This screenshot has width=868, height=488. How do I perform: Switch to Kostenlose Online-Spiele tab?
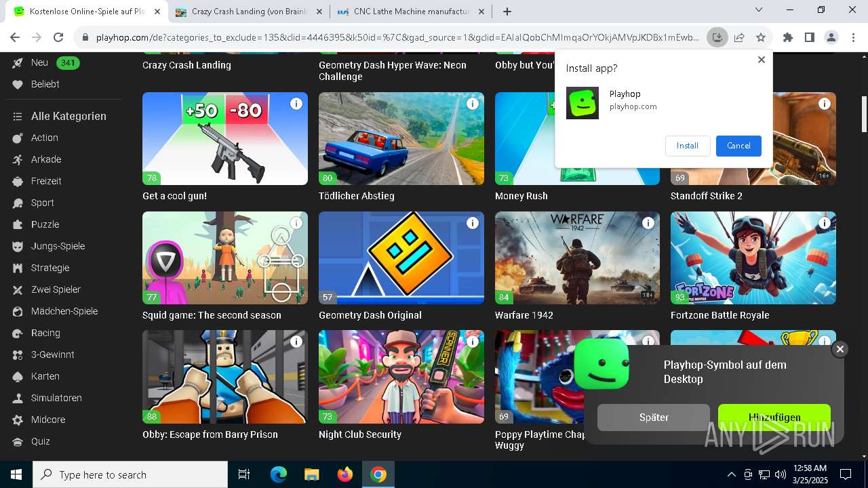click(87, 12)
